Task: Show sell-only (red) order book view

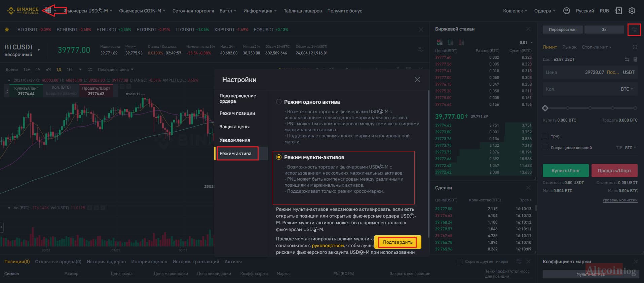Action: 461,42
